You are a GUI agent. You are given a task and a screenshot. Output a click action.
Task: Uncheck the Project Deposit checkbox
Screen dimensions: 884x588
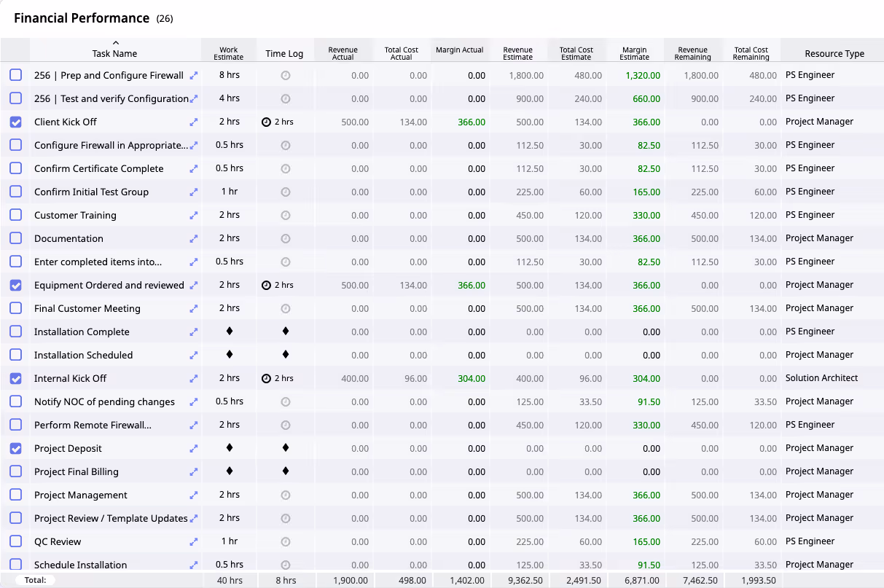click(16, 449)
